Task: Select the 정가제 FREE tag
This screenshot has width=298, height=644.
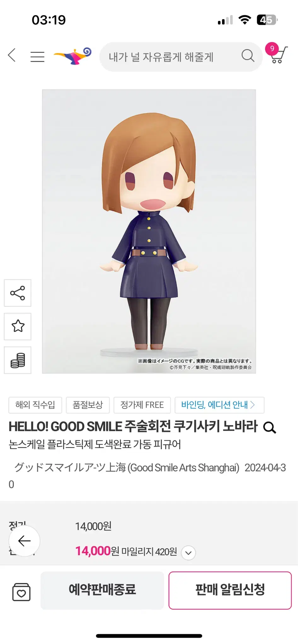Action: coord(142,405)
